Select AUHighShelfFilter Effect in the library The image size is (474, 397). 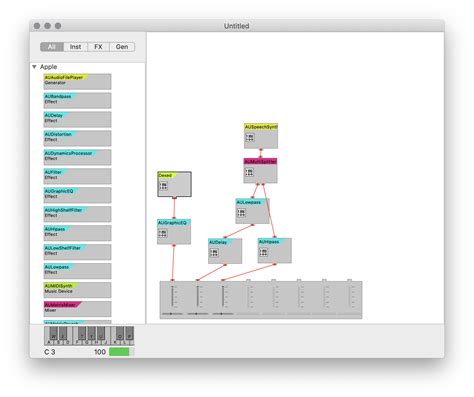click(77, 214)
